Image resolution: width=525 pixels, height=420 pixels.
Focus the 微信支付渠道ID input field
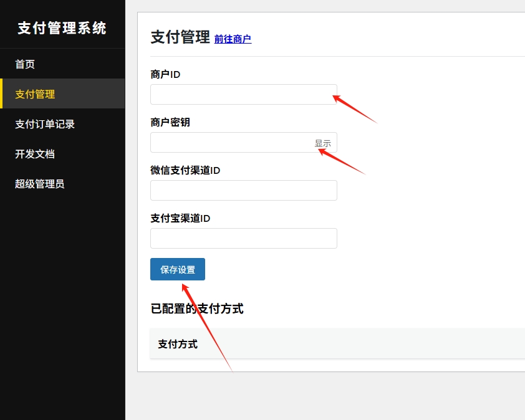click(x=243, y=191)
